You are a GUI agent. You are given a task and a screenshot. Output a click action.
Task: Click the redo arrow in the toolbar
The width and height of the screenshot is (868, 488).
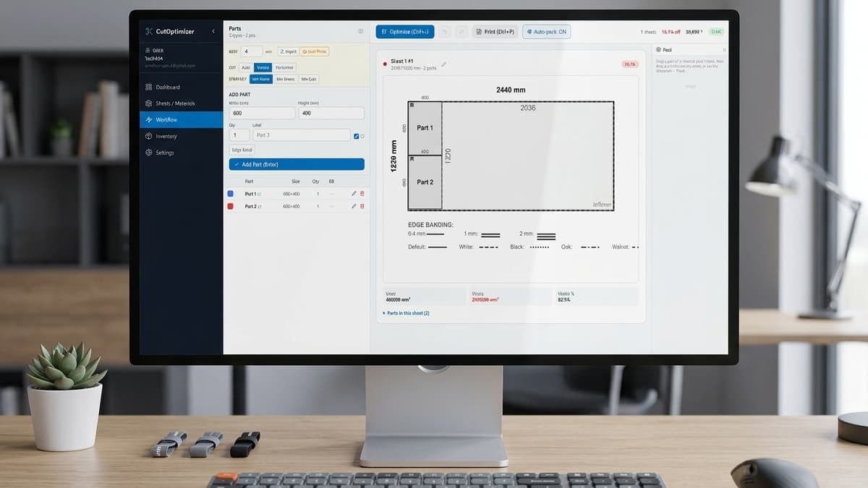click(461, 32)
